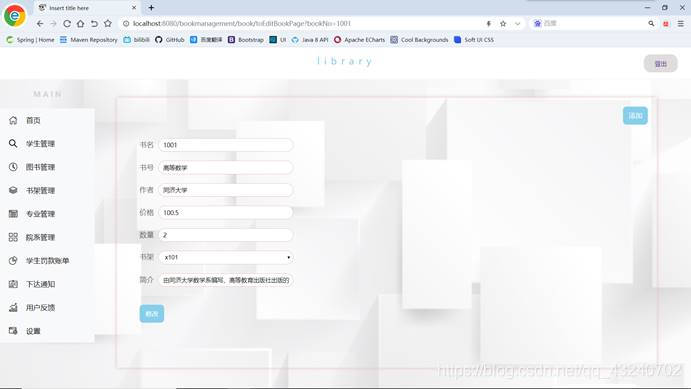The height and width of the screenshot is (389, 691).
Task: Open 设置 in the sidebar
Action: [33, 331]
